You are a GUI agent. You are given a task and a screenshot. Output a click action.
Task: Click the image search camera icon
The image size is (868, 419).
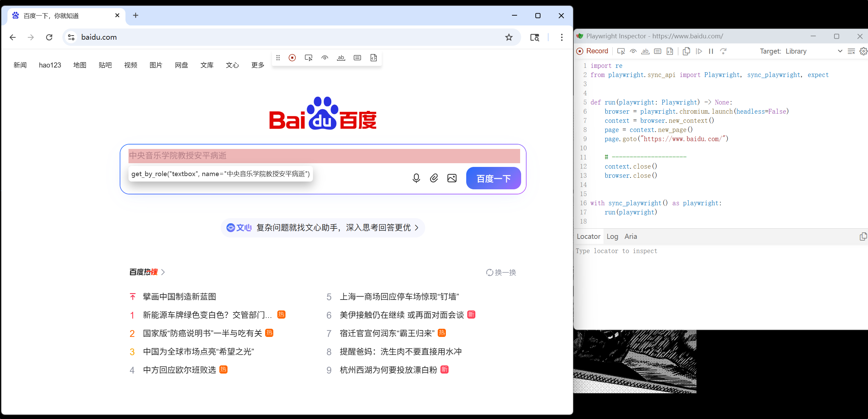pyautogui.click(x=452, y=178)
